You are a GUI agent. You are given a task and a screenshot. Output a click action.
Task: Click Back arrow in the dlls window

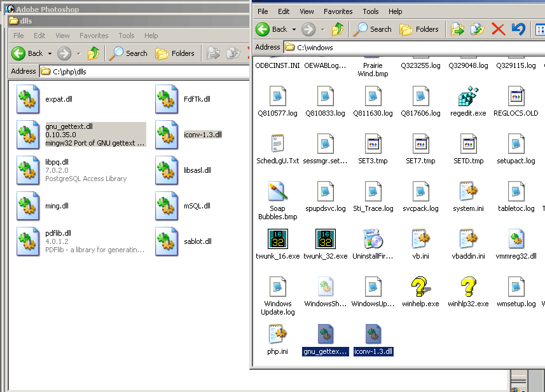18,53
